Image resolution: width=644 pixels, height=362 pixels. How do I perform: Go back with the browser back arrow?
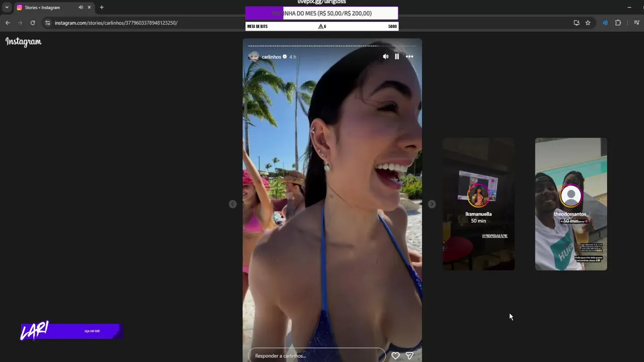click(x=8, y=23)
